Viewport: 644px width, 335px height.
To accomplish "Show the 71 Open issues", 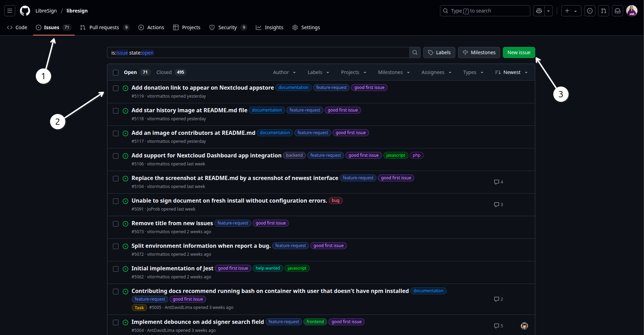I will [137, 72].
